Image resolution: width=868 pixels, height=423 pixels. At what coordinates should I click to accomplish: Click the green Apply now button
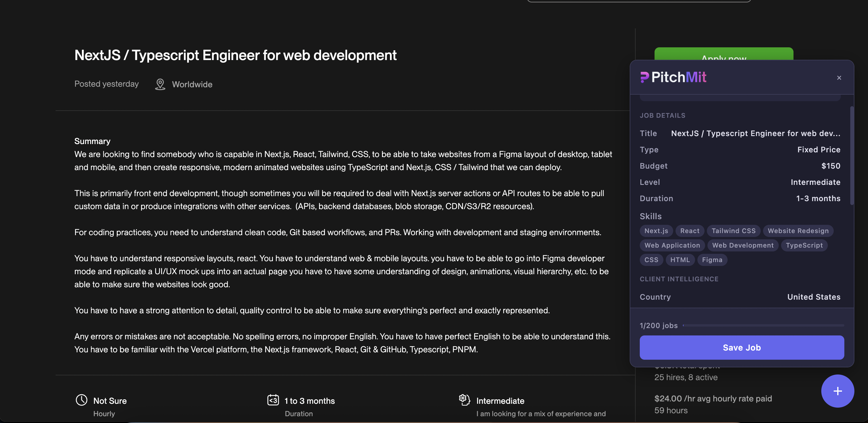[723, 54]
